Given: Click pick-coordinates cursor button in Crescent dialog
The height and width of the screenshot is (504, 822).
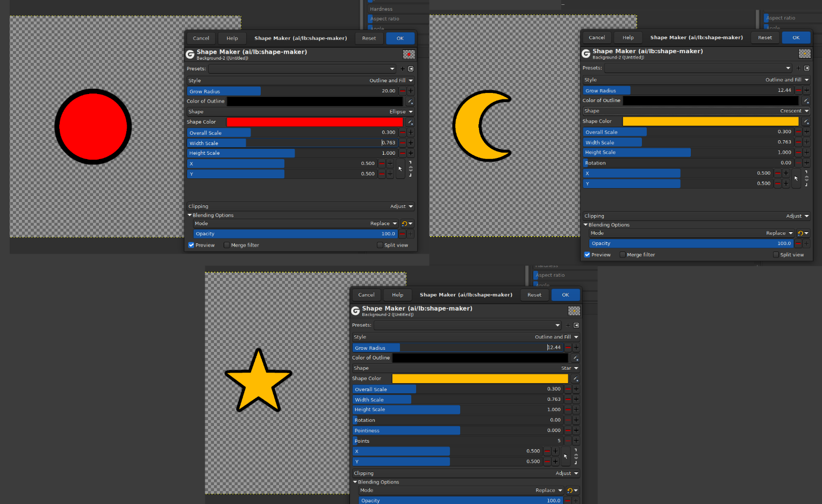Looking at the screenshot, I should (x=796, y=178).
